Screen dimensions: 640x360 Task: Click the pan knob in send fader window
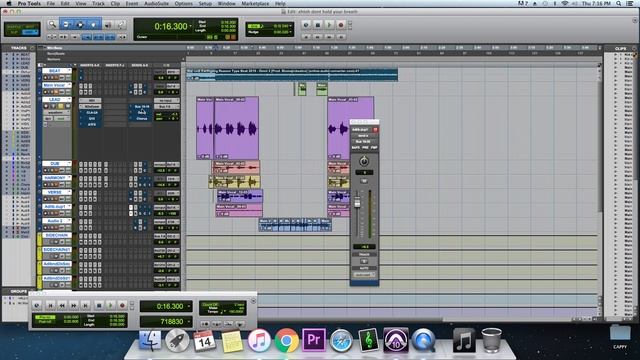(364, 161)
